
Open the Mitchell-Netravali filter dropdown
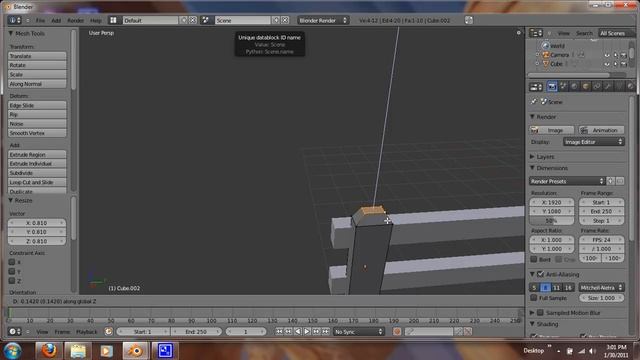[601, 287]
